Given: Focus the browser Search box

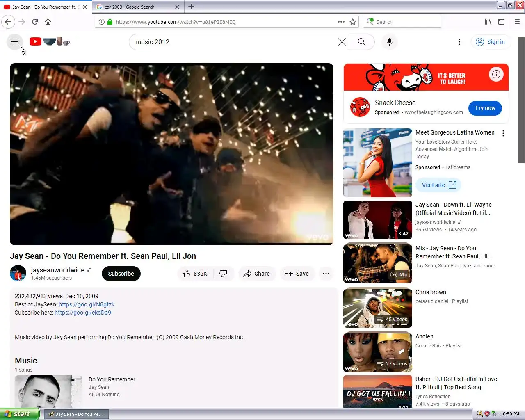Looking at the screenshot, I should point(402,22).
